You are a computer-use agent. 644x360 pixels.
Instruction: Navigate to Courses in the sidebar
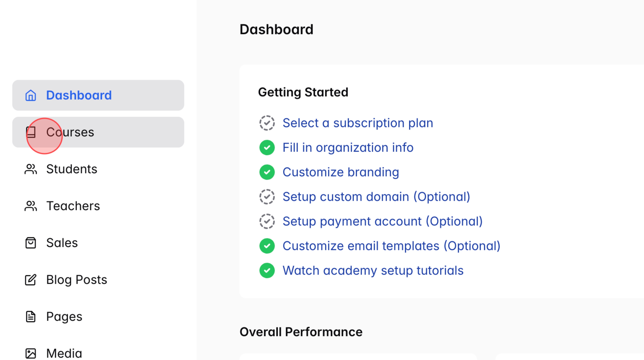coord(70,132)
